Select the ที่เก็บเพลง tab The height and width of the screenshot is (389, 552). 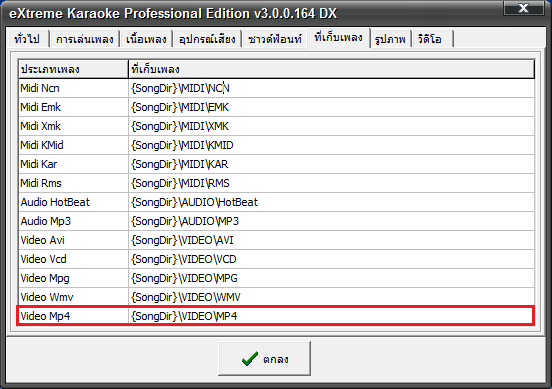(338, 37)
